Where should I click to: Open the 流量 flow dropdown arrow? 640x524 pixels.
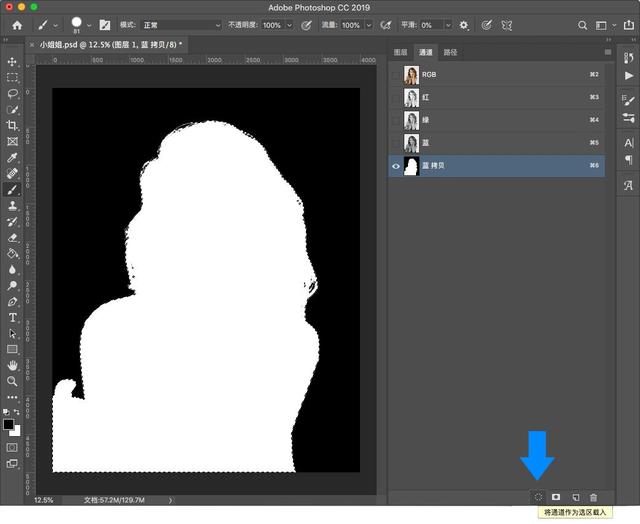(x=369, y=25)
